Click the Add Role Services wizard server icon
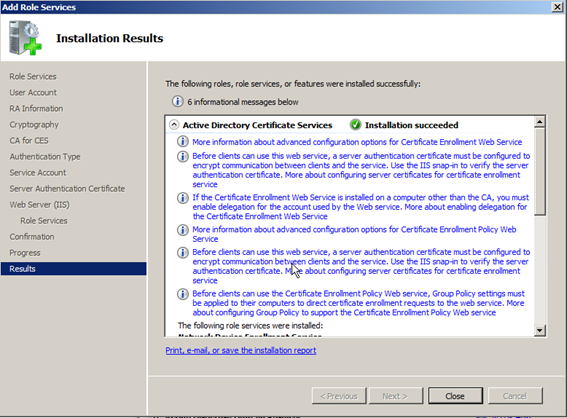The height and width of the screenshot is (418, 567). click(x=25, y=38)
